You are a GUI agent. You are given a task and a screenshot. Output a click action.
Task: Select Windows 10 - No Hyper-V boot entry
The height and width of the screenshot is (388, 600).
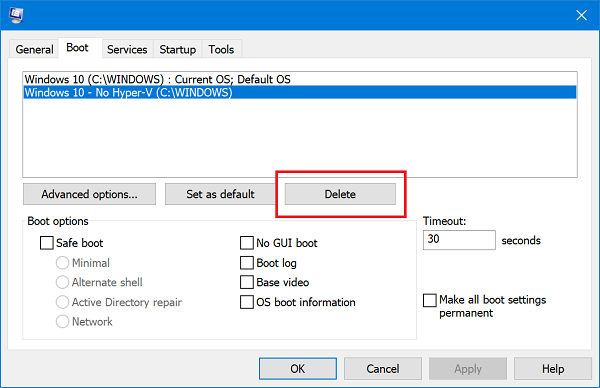300,93
